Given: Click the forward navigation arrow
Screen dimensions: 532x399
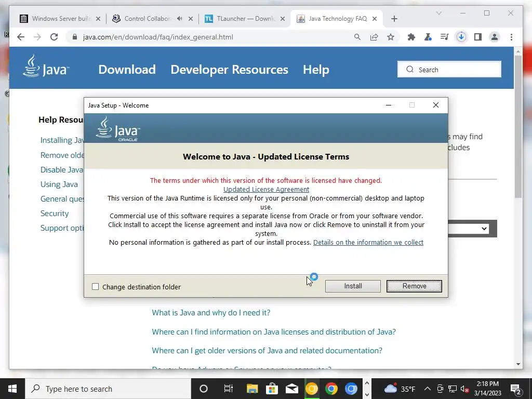Looking at the screenshot, I should pyautogui.click(x=37, y=37).
